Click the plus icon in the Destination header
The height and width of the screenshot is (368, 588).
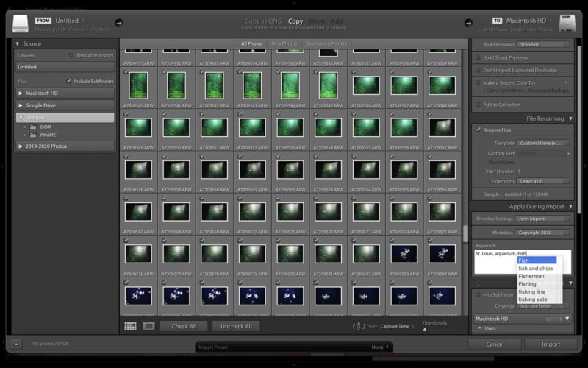(x=476, y=283)
